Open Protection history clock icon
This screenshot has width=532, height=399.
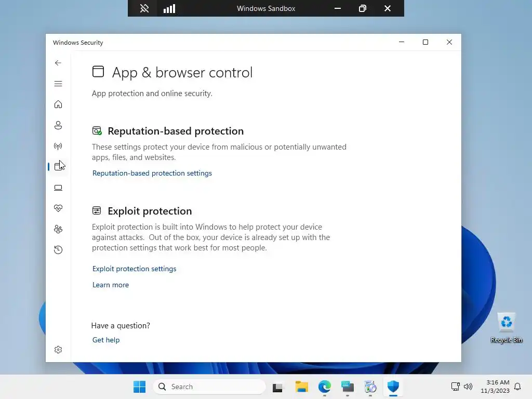pyautogui.click(x=58, y=250)
